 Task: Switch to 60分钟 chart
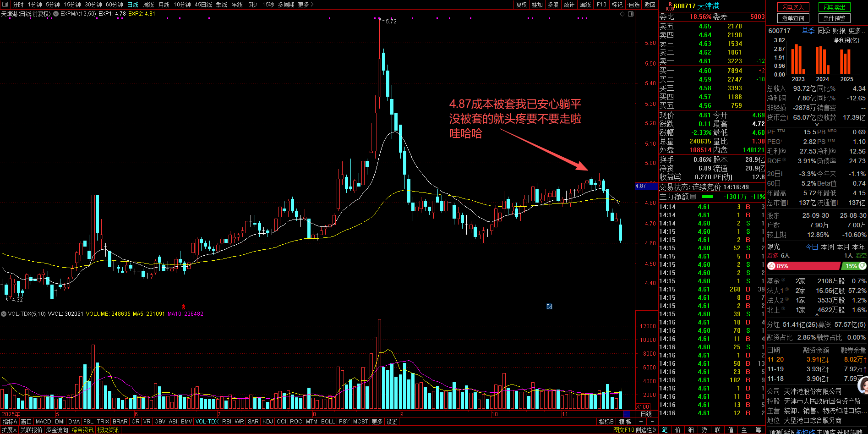point(115,5)
